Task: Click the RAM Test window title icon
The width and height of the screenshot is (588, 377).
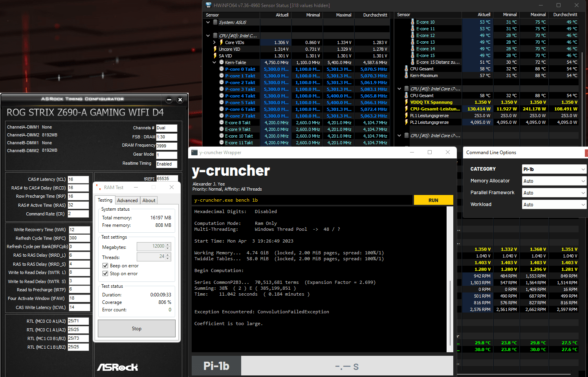Action: (98, 188)
